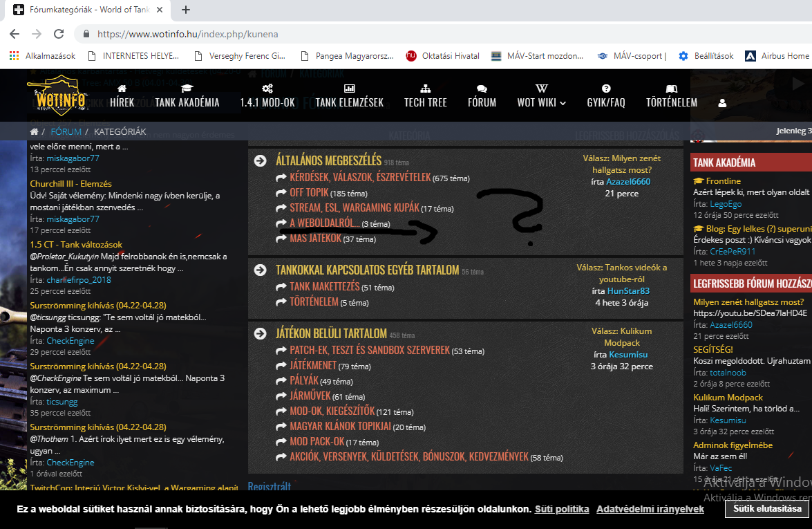Screen dimensions: 812x529
Task: Open a new browser tab
Action: [186, 9]
